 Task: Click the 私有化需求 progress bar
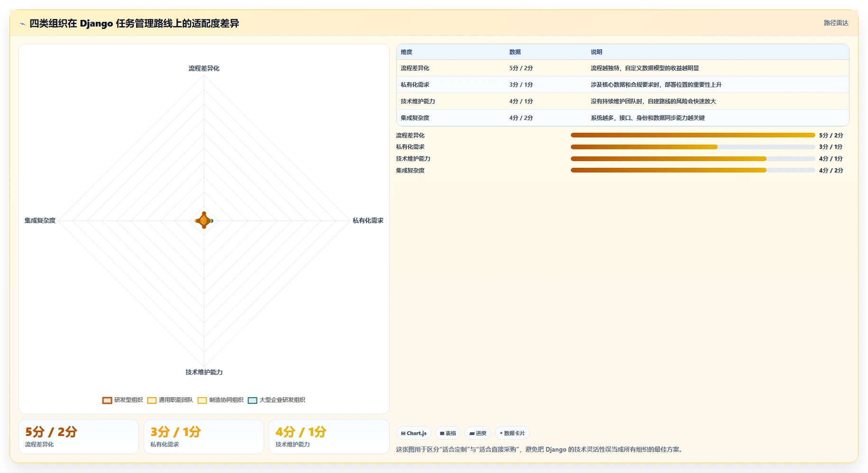[x=693, y=147]
